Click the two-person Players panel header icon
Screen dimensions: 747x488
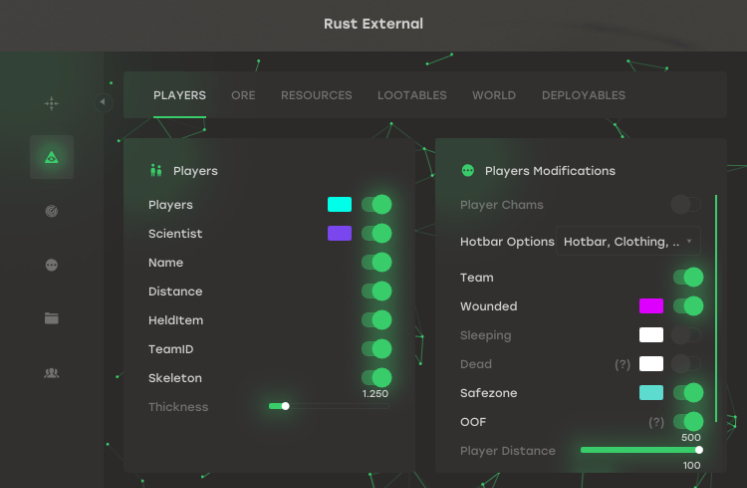(156, 170)
